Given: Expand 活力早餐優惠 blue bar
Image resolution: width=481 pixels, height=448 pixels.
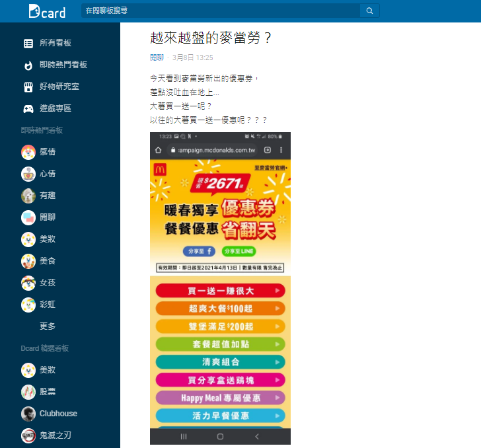Looking at the screenshot, I should pos(220,416).
